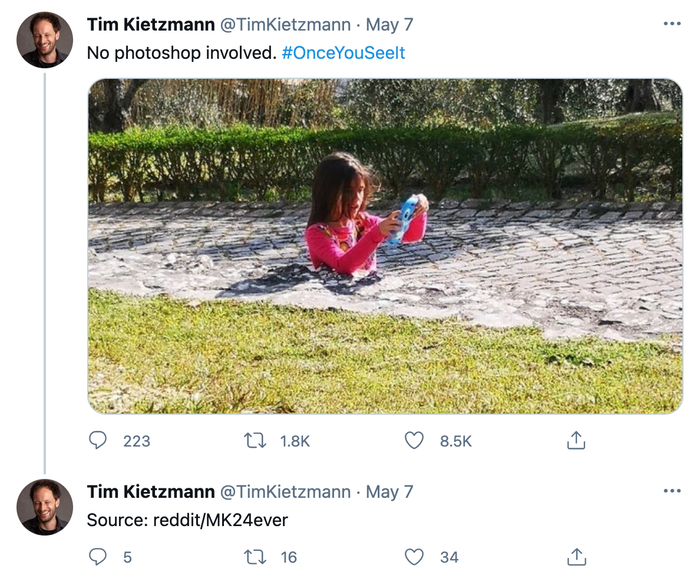Image resolution: width=700 pixels, height=582 pixels.
Task: Open the May 7 timestamp of first tweet
Action: [390, 24]
